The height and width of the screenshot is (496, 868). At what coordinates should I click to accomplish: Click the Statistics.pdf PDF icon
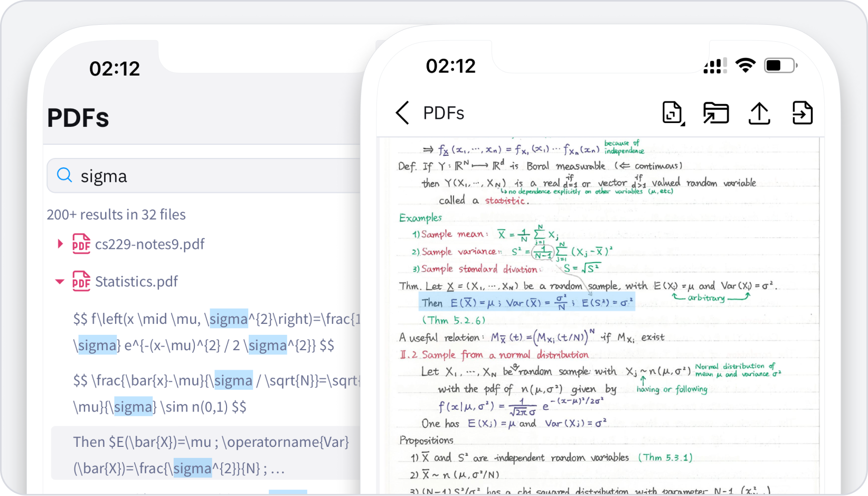coord(81,281)
